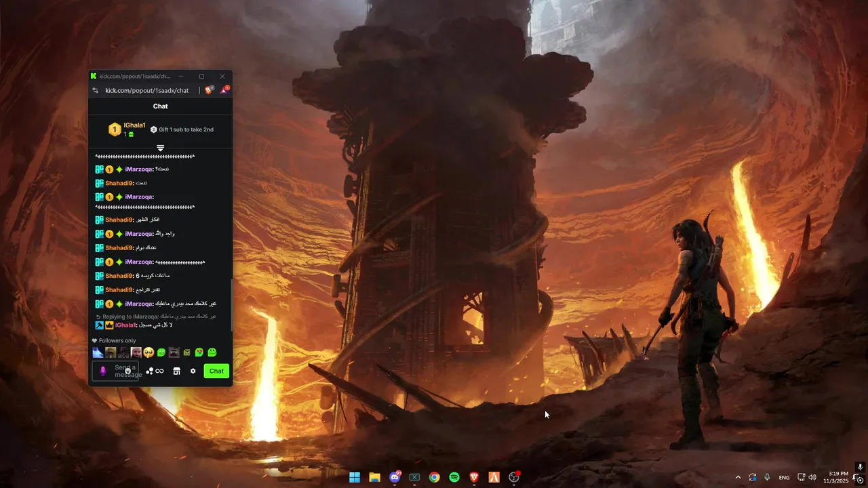Select the last green smiling emote
This screenshot has height=488, width=868.
[x=212, y=352]
